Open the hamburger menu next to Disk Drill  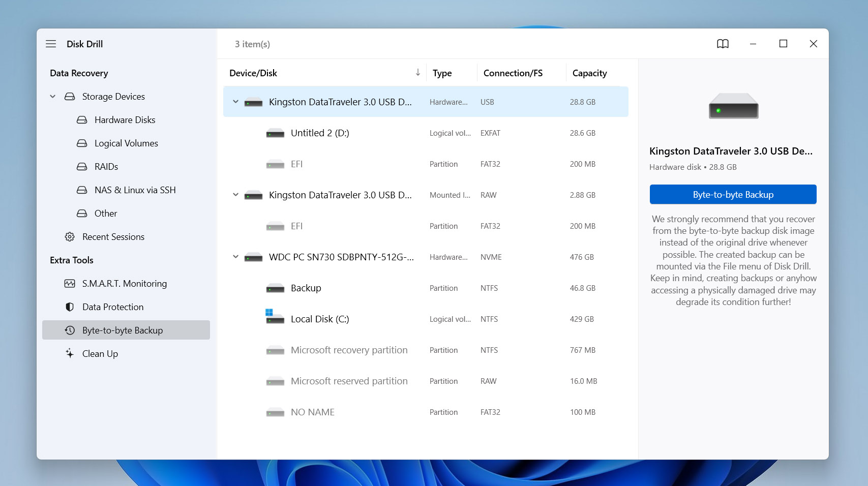coord(51,44)
